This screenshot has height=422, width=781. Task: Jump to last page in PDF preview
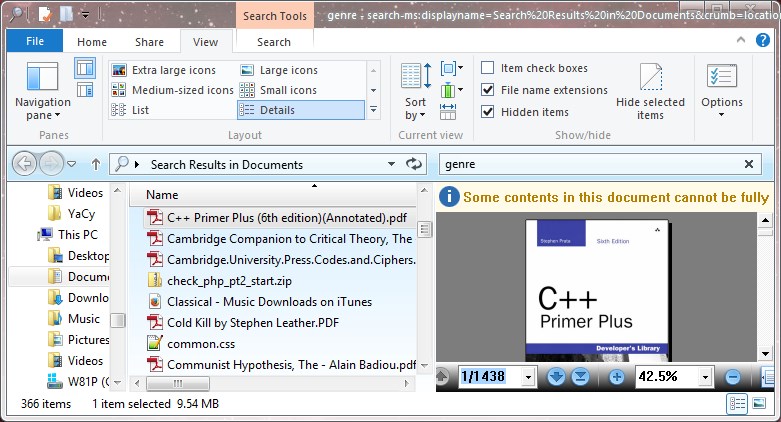coord(580,377)
